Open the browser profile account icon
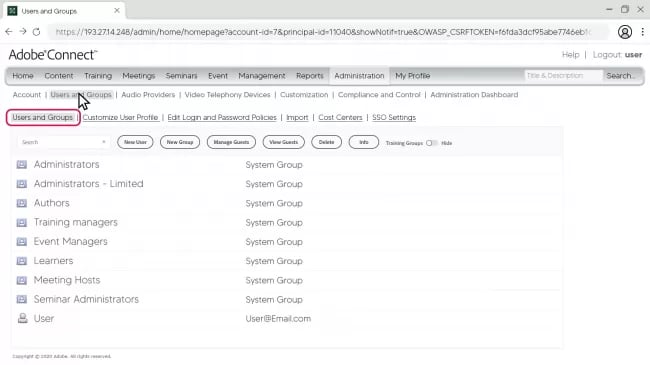650x365 pixels. 625,32
